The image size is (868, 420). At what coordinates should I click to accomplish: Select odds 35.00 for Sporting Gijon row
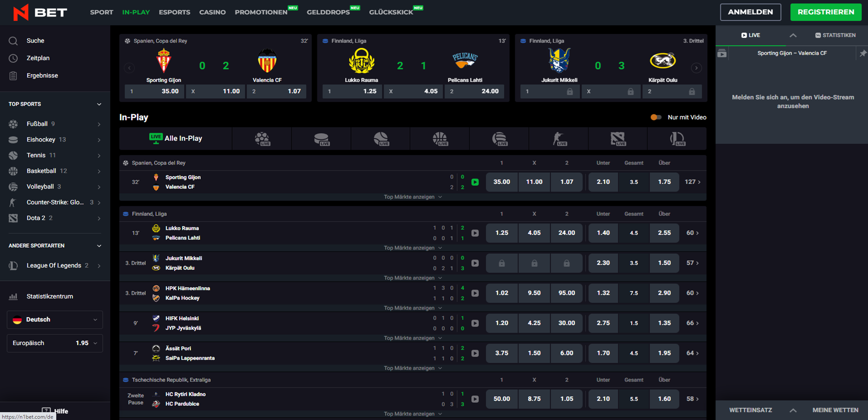[501, 182]
